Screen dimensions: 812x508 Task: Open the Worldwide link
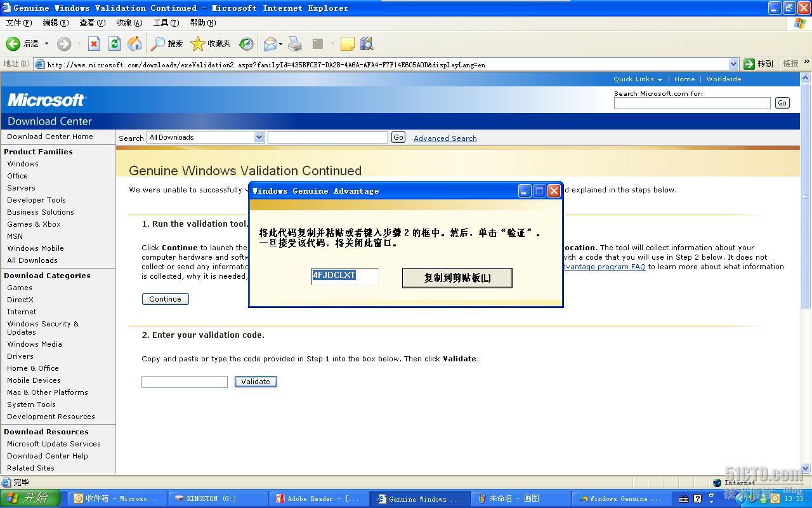pos(724,79)
